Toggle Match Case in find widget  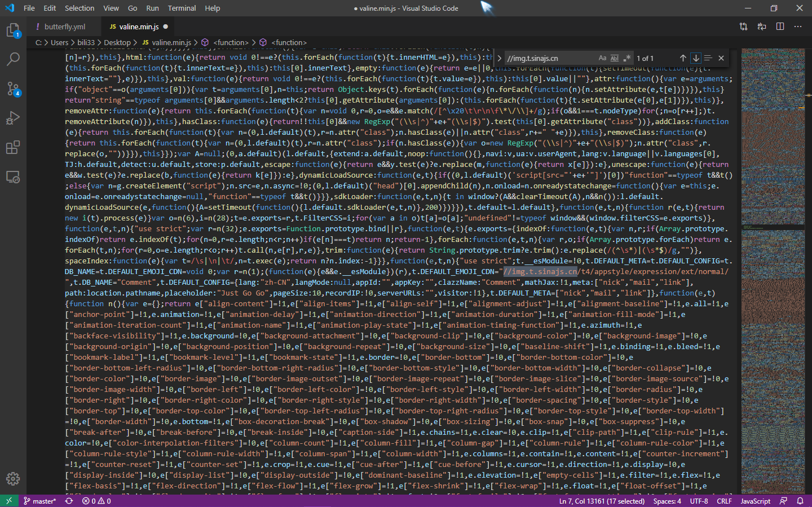click(x=602, y=58)
